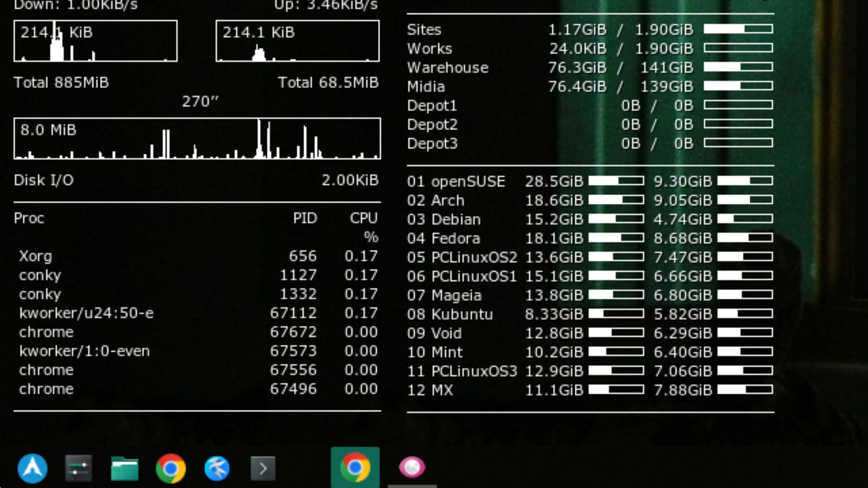Click the kworker/u24:50-e process name
This screenshot has height=488, width=868.
(x=86, y=313)
